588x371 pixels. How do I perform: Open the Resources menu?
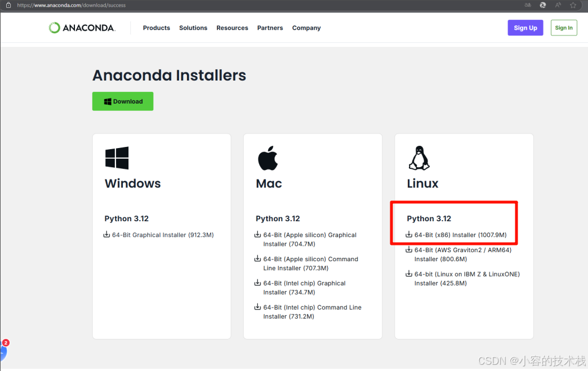click(232, 28)
